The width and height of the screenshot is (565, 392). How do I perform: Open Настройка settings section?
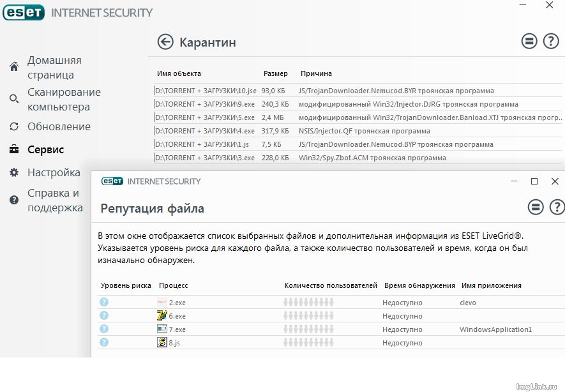(x=54, y=172)
